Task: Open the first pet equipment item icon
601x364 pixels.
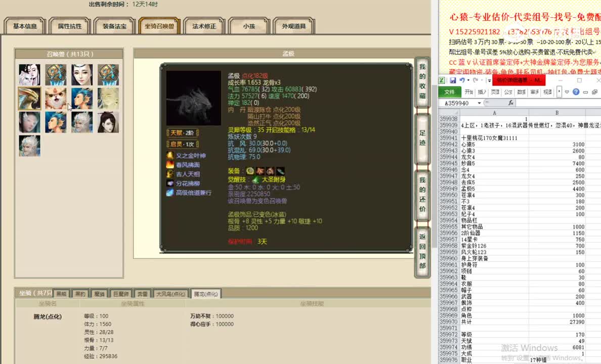Action: click(250, 172)
